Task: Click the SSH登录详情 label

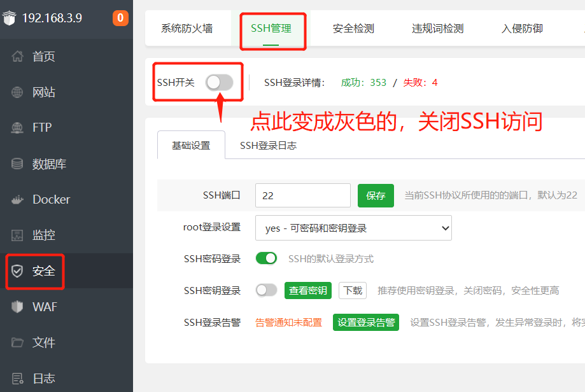Action: tap(295, 83)
